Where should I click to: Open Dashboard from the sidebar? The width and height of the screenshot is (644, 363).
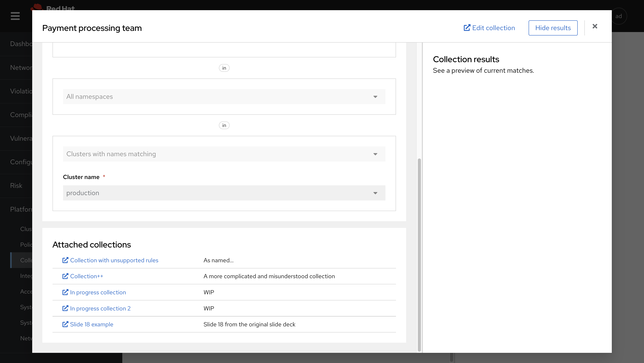(21, 44)
